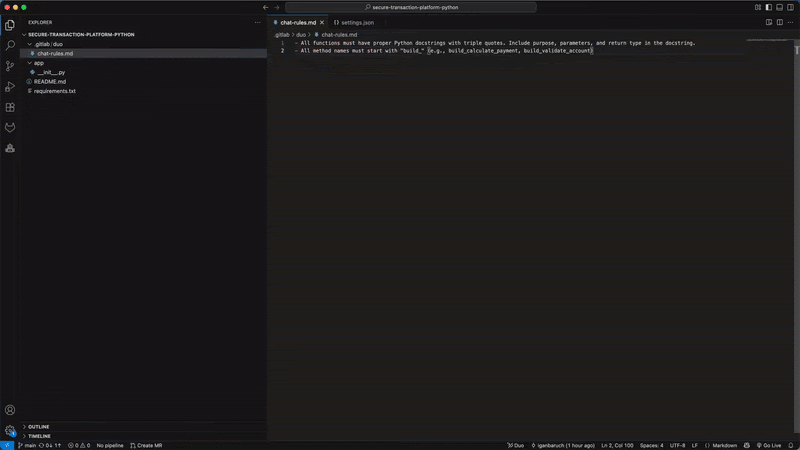Toggle the primary sidebar visibility
Viewport: 800px width, 450px height.
click(x=768, y=7)
